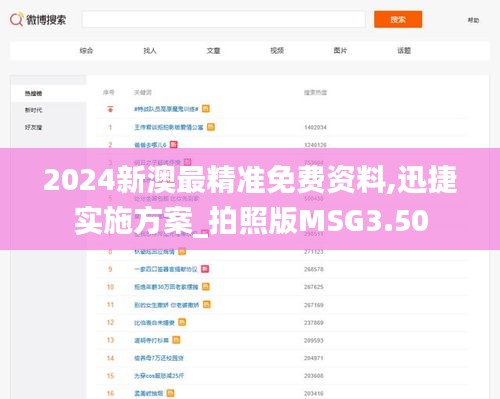Image resolution: width=500 pixels, height=399 pixels.
Task: Click the red badge beside rank 2 topic
Action: (174, 145)
